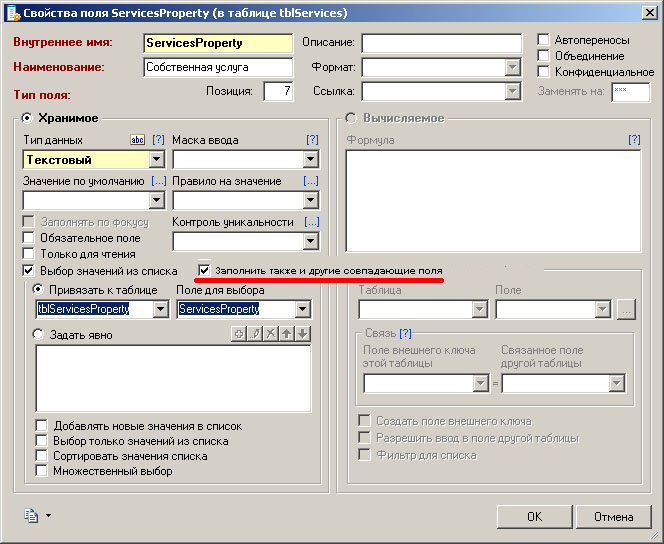This screenshot has height=544, width=664.
Task: Click the move up arrow above the values list
Action: point(287,334)
